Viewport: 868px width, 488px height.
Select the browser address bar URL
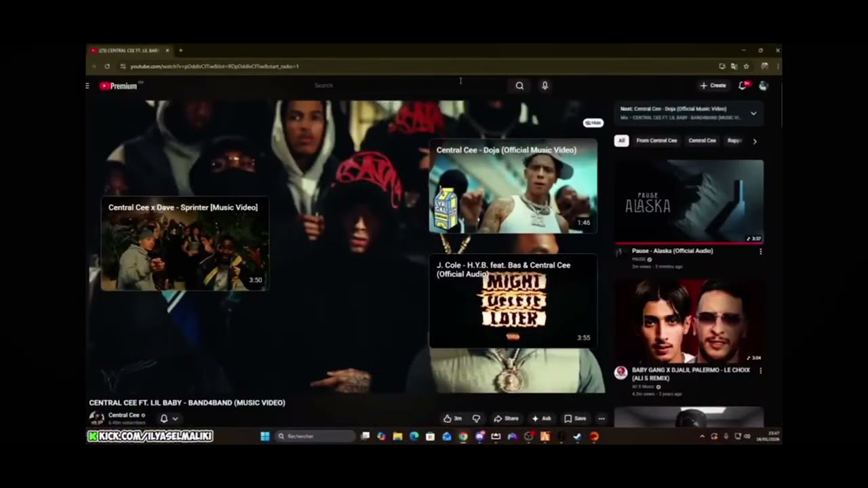click(x=214, y=66)
